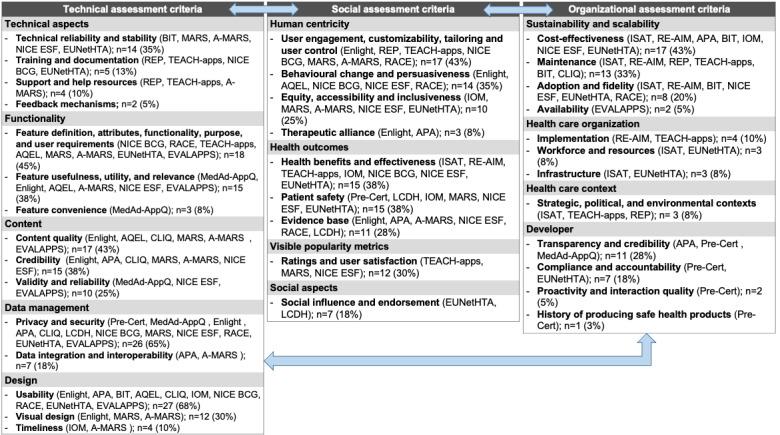Click 'Transparency and credibility' item
780x435 pixels.
[x=603, y=244]
